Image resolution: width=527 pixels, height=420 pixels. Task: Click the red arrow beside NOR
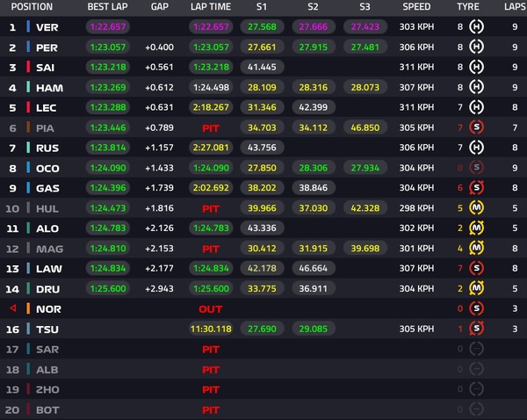(x=13, y=308)
